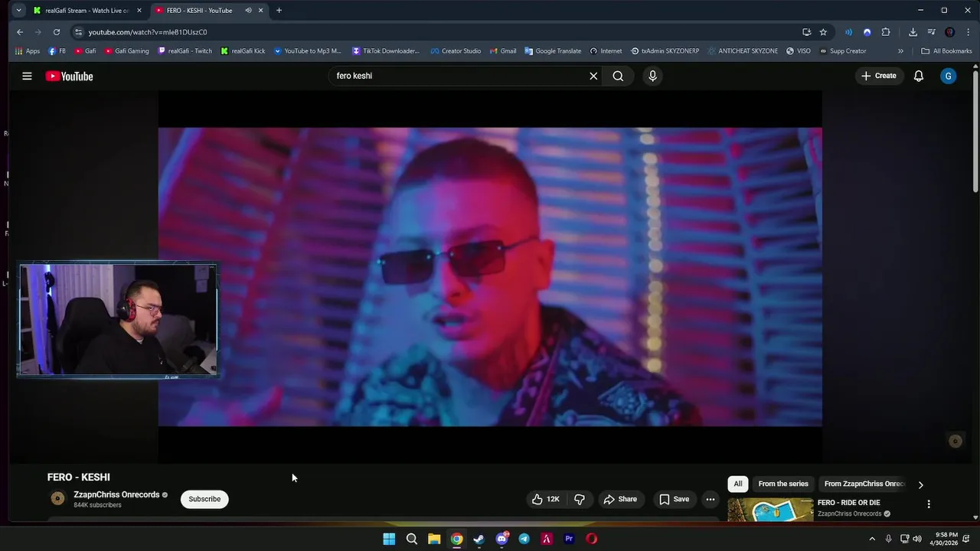980x551 pixels.
Task: Open Opera browser from the taskbar
Action: 591,539
